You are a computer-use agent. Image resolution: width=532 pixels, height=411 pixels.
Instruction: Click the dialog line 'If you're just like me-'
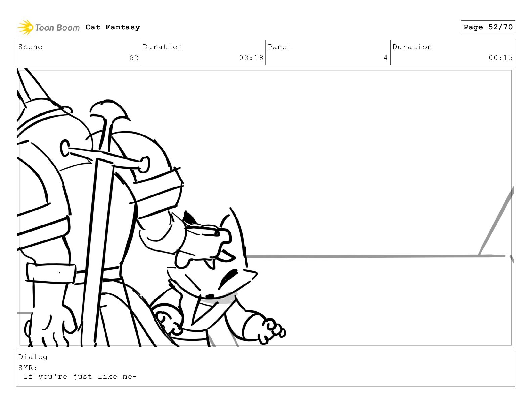(x=80, y=377)
